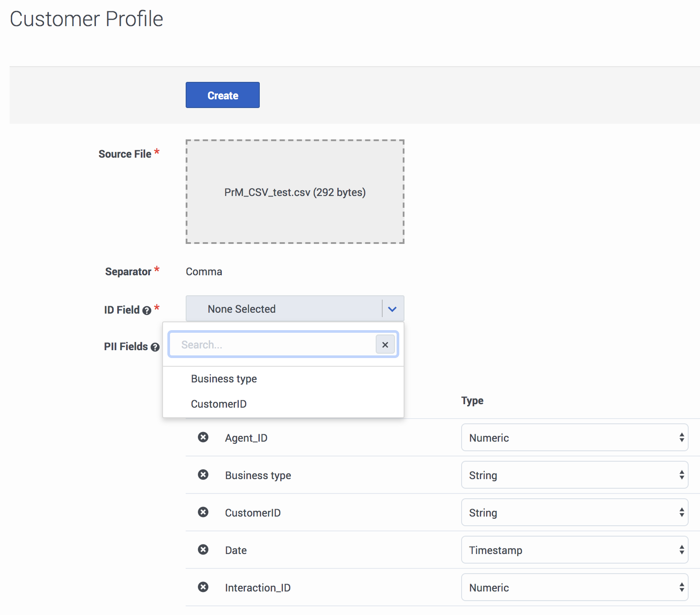Remove the Date field row
Viewport: 700px width, 615px height.
coord(203,549)
